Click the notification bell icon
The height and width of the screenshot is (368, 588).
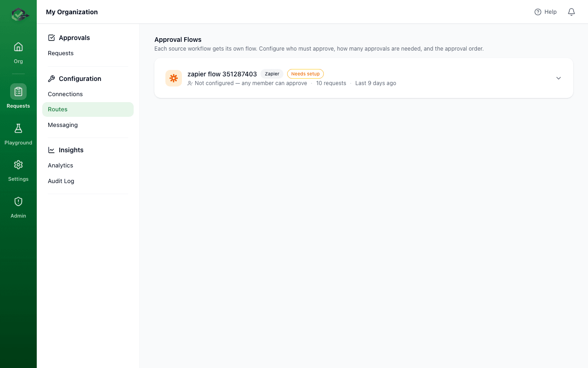pos(571,11)
